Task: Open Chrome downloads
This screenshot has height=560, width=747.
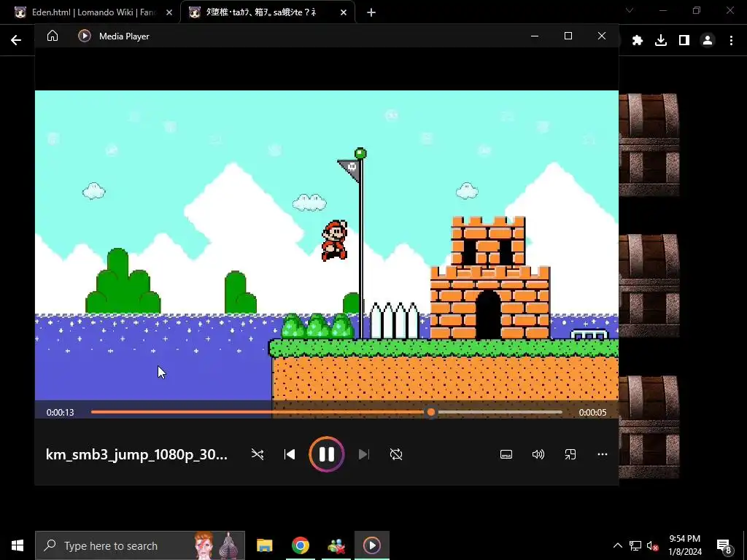Action: pyautogui.click(x=661, y=40)
